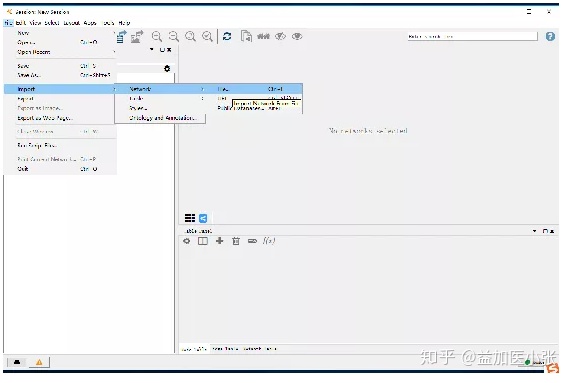Choose URL... under Import Network
571x383 pixels.
[223, 98]
